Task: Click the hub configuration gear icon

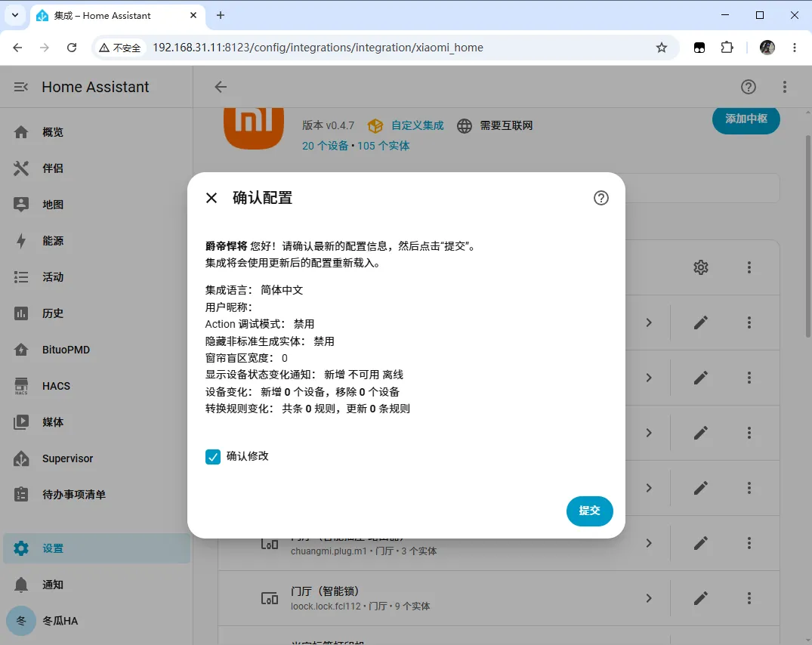Action: click(701, 267)
